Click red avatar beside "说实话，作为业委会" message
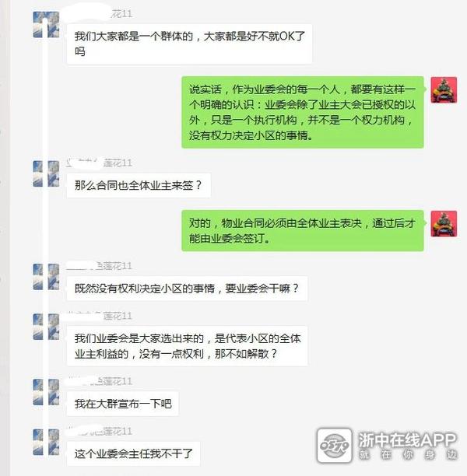 (444, 90)
